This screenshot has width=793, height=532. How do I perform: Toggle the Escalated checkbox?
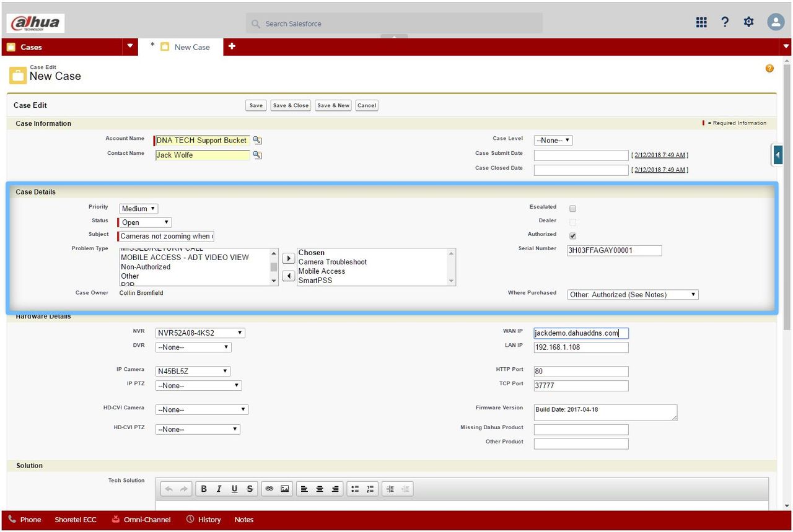pyautogui.click(x=572, y=209)
